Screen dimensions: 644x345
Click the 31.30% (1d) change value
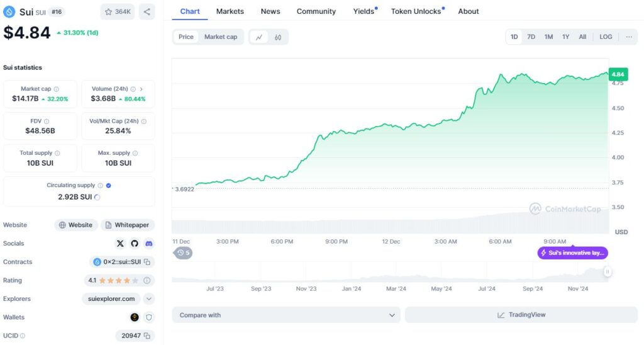click(78, 33)
